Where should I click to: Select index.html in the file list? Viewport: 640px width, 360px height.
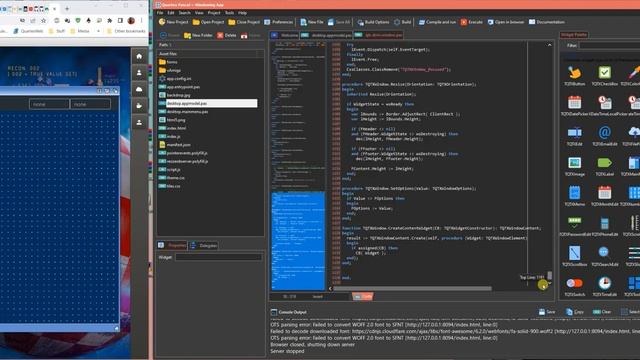click(172, 128)
